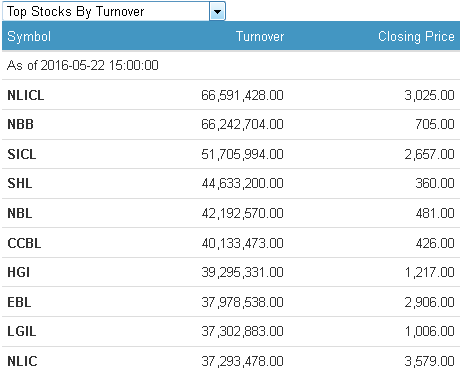Click the HGI turnover value 39,295,331.00
Viewport: 463px width, 373px height.
tap(242, 272)
